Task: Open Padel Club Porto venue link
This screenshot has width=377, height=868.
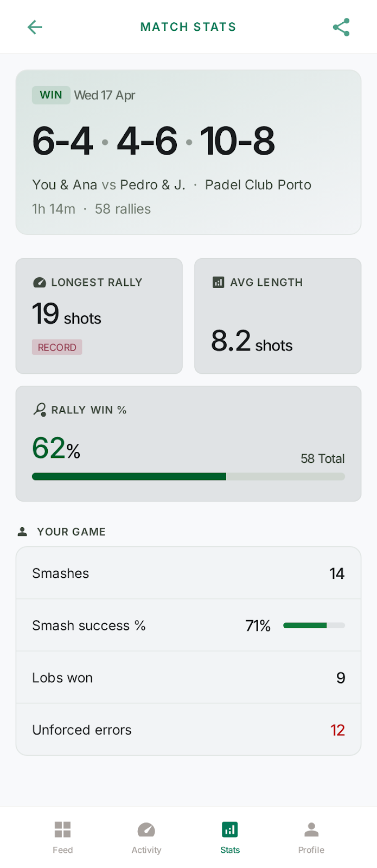Action: [258, 185]
